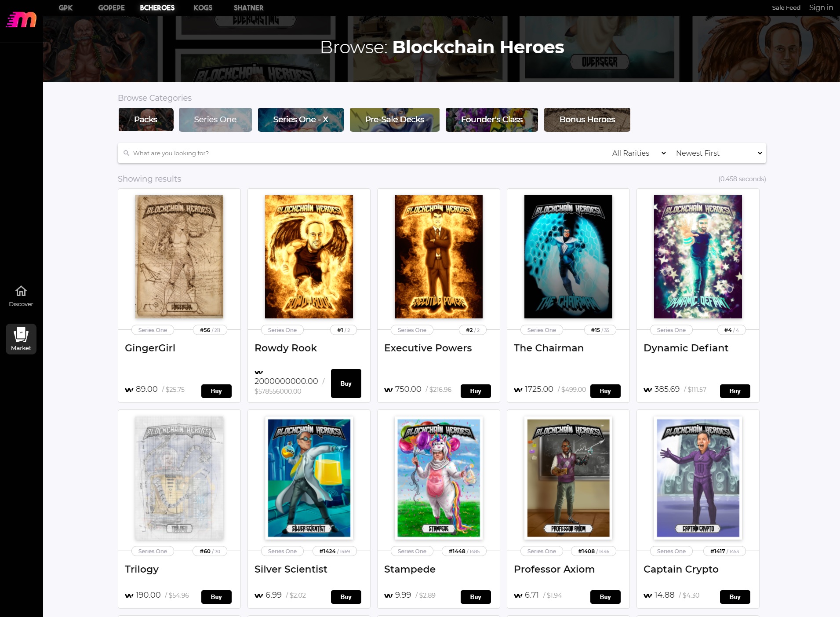The image size is (840, 617).
Task: Select the Market cards icon
Action: tap(21, 334)
